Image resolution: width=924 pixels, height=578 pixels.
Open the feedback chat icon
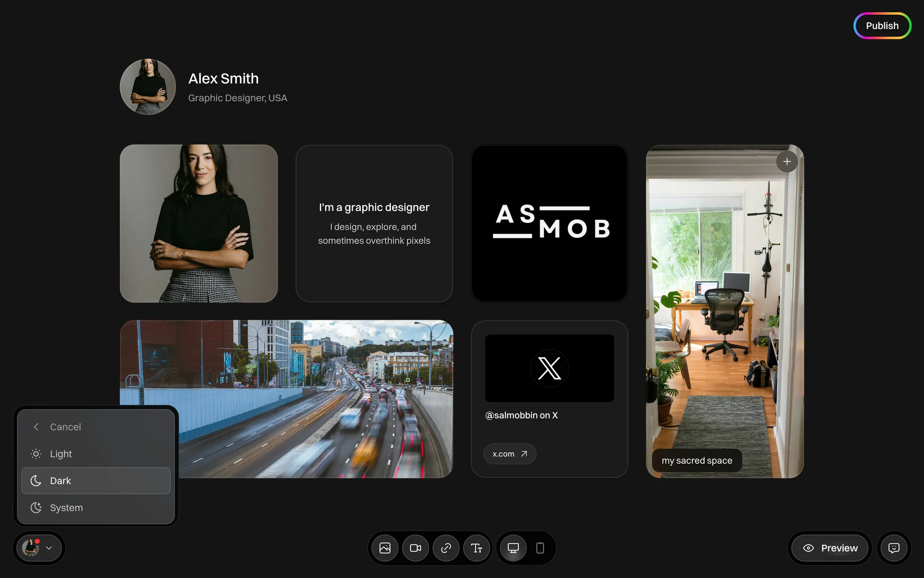894,548
